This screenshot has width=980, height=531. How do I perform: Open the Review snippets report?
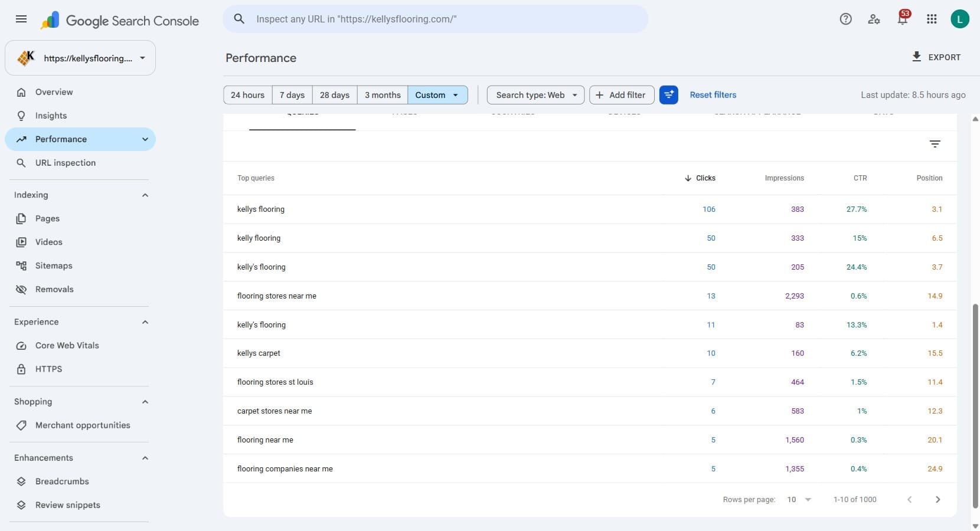[x=80, y=504]
